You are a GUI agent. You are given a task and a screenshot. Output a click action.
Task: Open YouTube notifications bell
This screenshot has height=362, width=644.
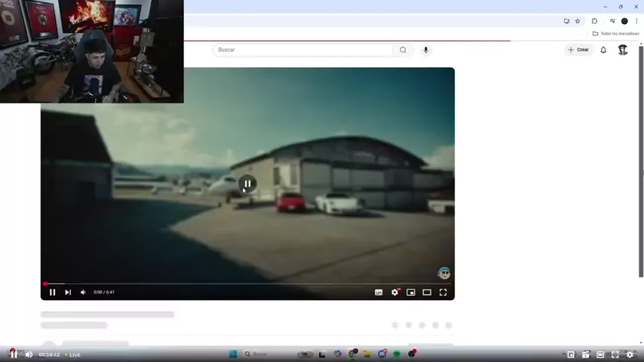[603, 50]
